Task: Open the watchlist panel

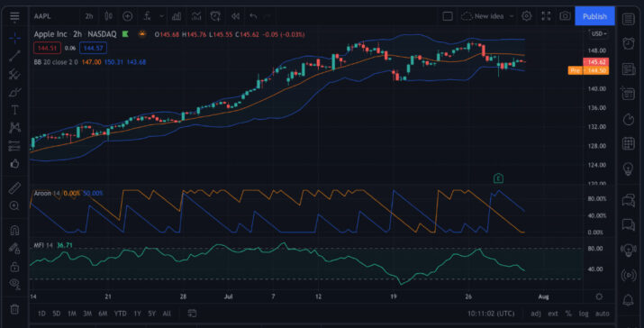Action: pos(629,19)
